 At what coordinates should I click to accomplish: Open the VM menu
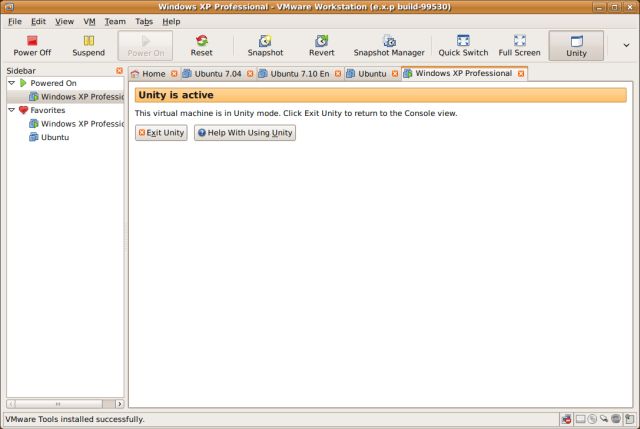pyautogui.click(x=89, y=22)
